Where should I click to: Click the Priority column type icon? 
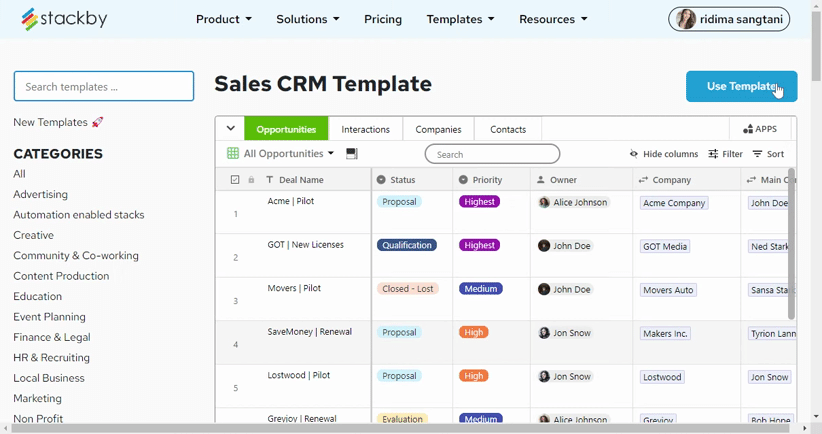463,180
